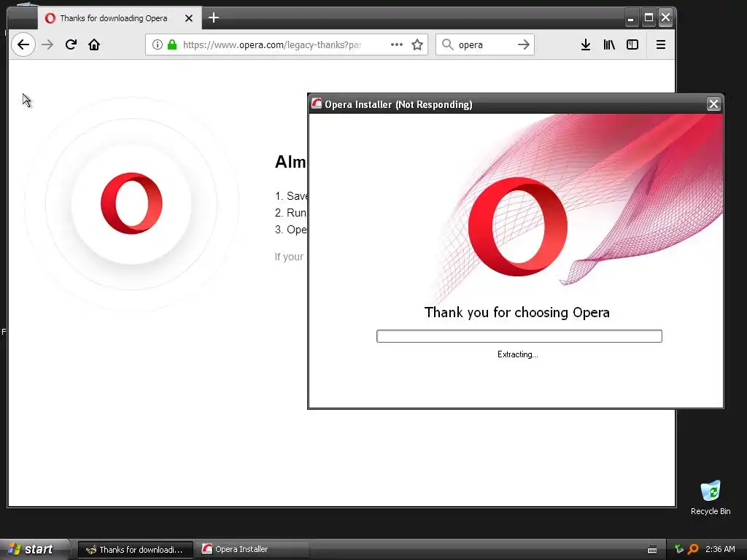
Task: Close the Thanks for downloading Opera tab
Action: tap(189, 18)
